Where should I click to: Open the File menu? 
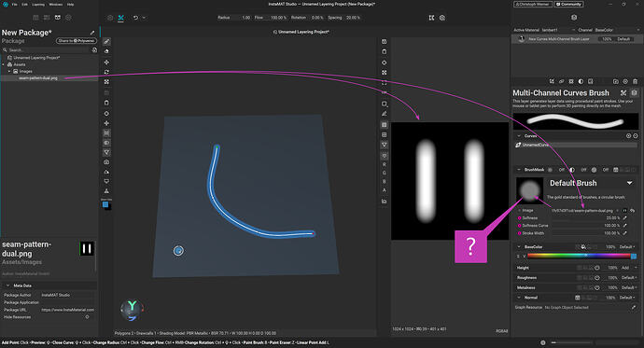click(14, 4)
